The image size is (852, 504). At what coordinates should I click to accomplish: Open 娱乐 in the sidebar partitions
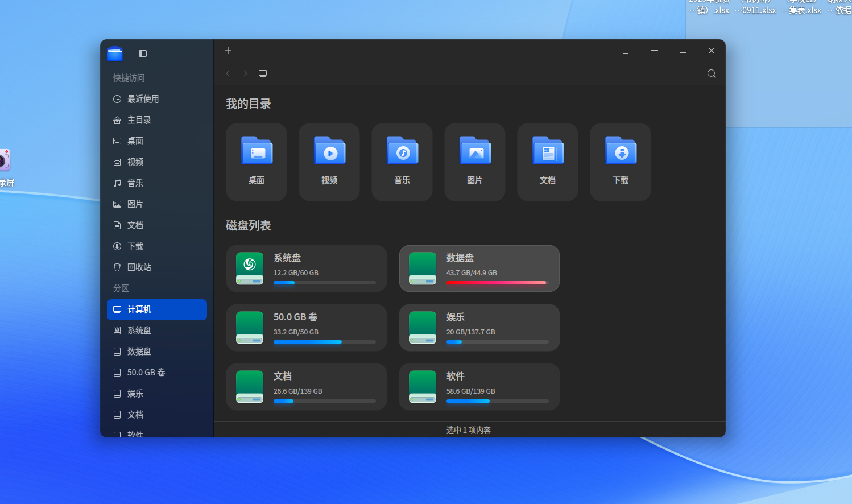tap(157, 394)
